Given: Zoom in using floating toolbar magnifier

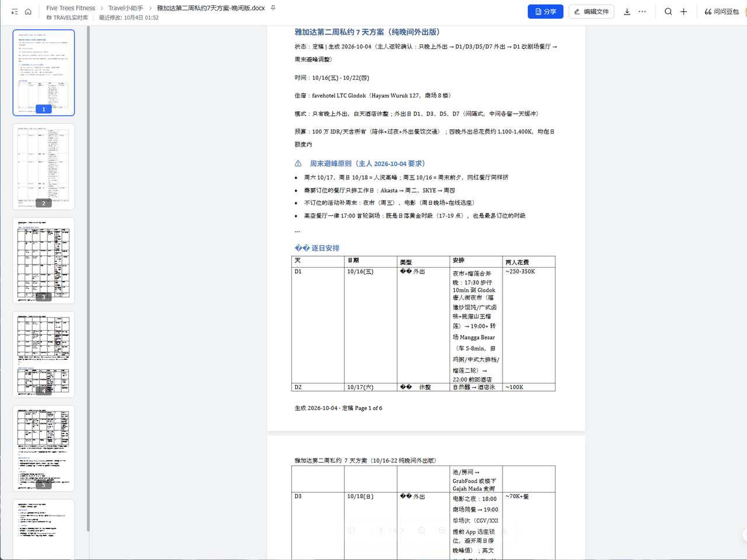Looking at the screenshot, I should [x=442, y=531].
